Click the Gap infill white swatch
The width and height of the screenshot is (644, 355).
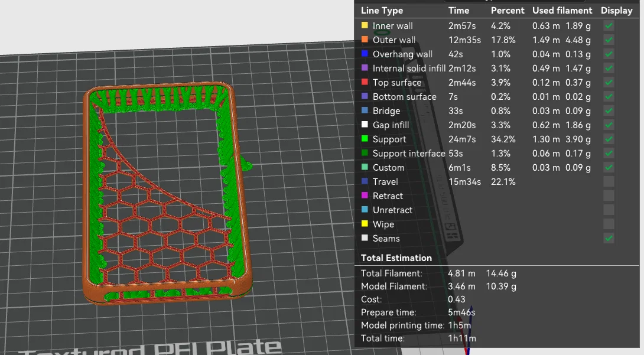point(365,125)
